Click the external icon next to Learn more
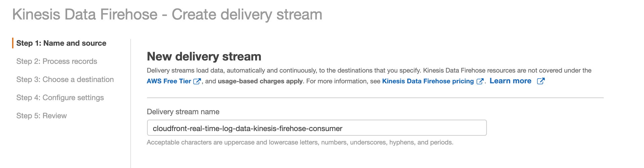Screen dimensions: 644x168 click(x=541, y=81)
